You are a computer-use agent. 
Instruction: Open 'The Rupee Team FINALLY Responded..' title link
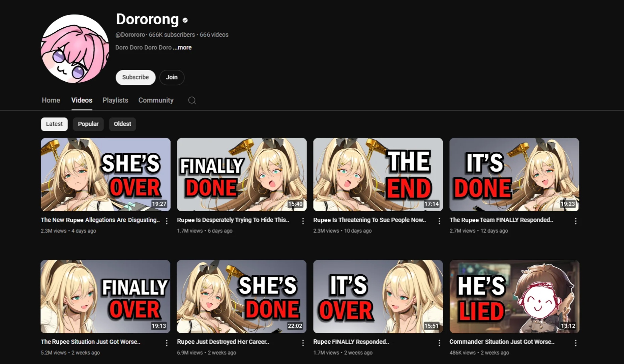click(x=501, y=220)
